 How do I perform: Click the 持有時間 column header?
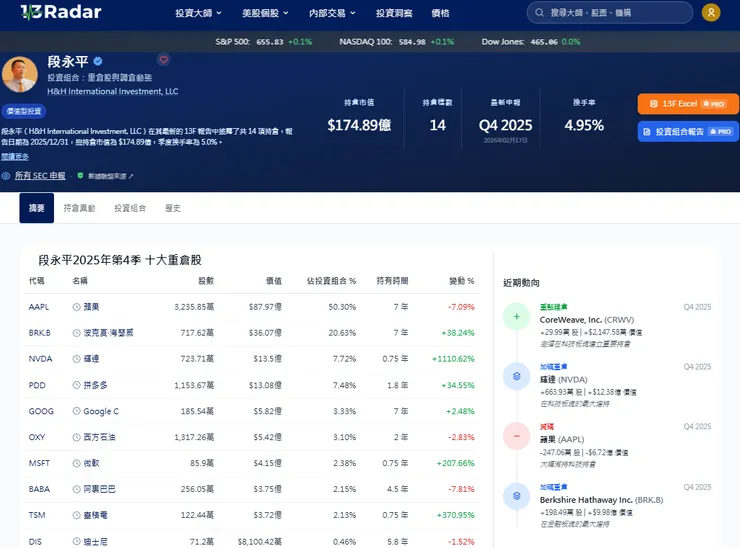(x=392, y=281)
